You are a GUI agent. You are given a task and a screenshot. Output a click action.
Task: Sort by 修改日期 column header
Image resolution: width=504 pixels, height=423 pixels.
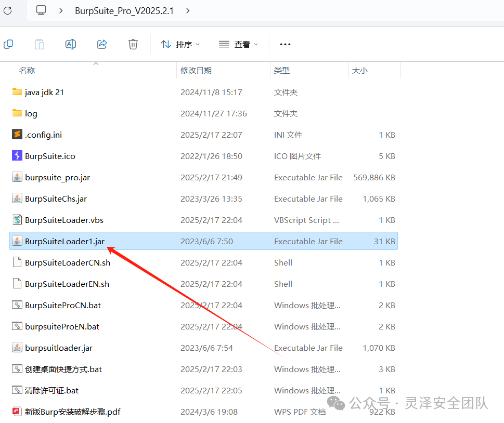click(x=196, y=70)
